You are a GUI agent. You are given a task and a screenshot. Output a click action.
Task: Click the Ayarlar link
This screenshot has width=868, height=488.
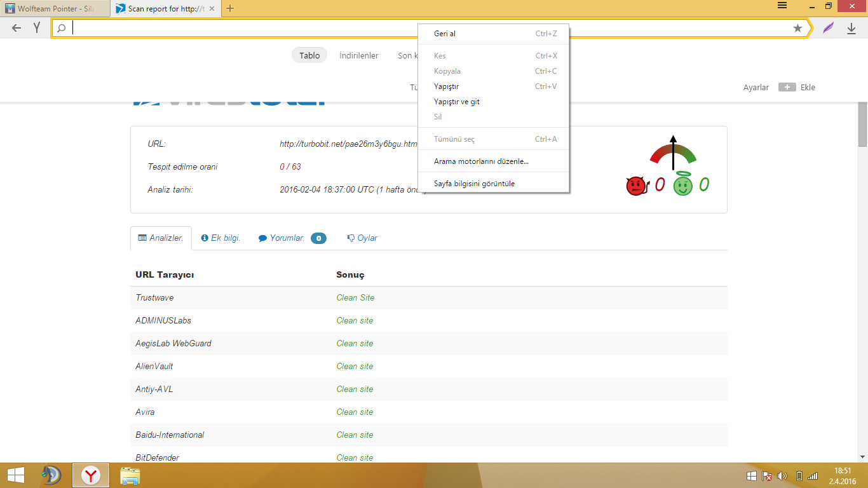click(x=756, y=87)
